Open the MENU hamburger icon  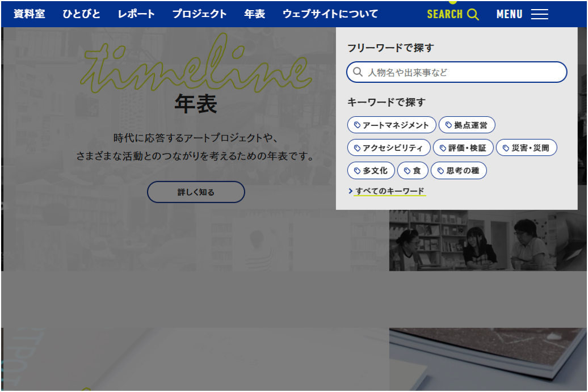pos(539,15)
